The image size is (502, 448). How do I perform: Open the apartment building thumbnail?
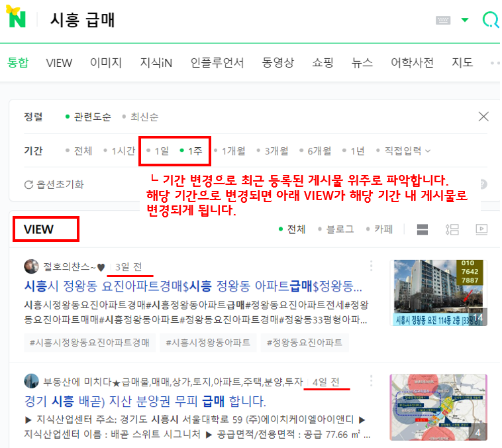438,293
